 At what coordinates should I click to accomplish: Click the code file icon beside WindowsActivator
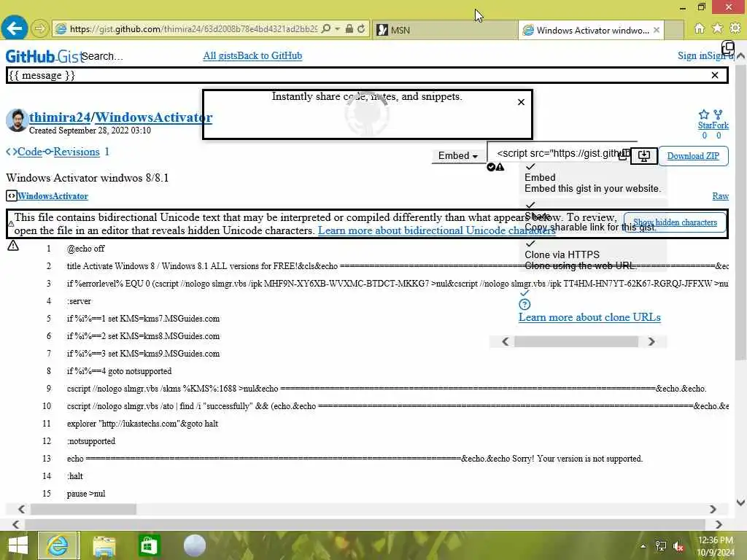point(12,195)
